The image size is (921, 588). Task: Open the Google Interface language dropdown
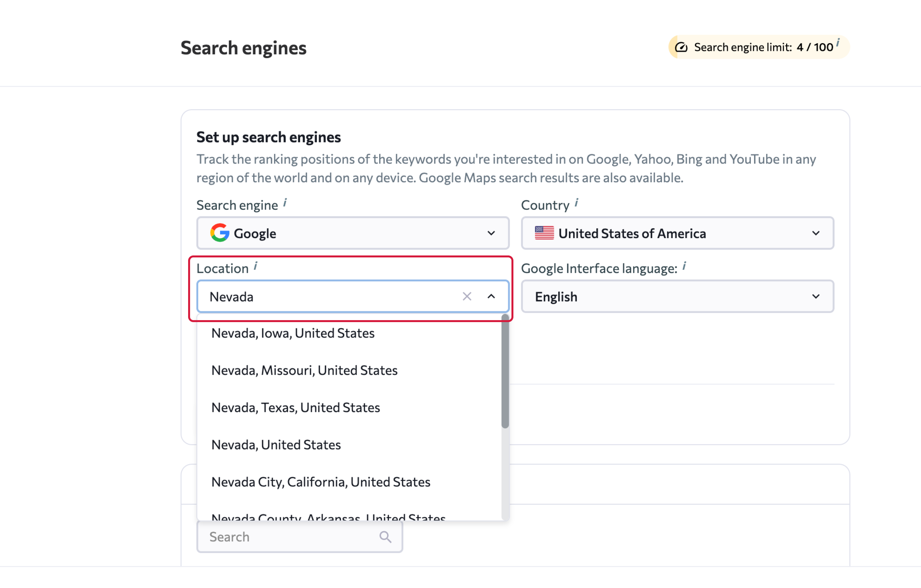click(677, 297)
